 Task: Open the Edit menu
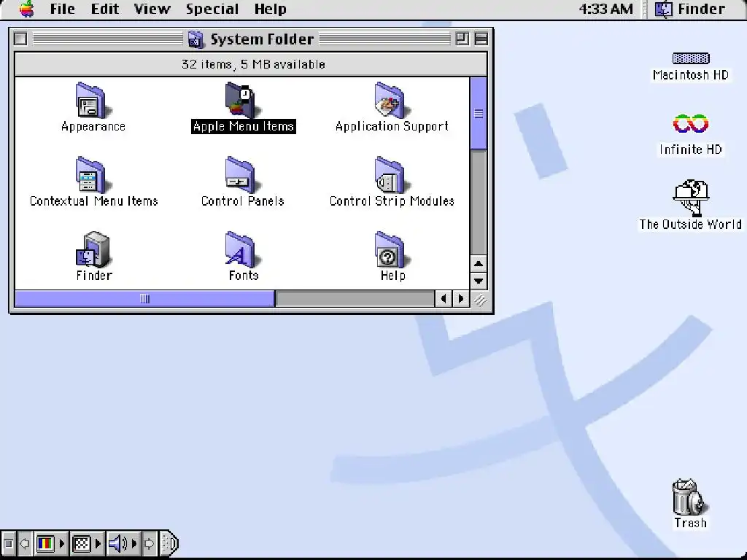(x=105, y=9)
